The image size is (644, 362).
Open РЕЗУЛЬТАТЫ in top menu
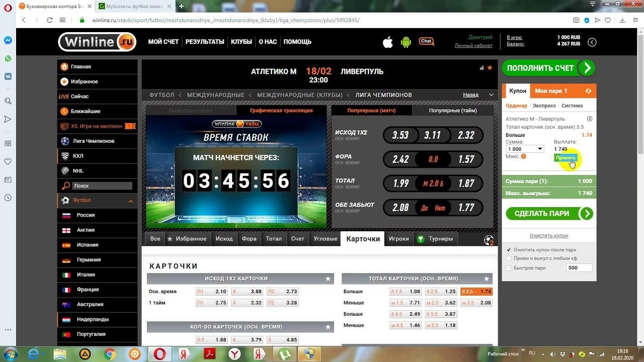[x=205, y=42]
